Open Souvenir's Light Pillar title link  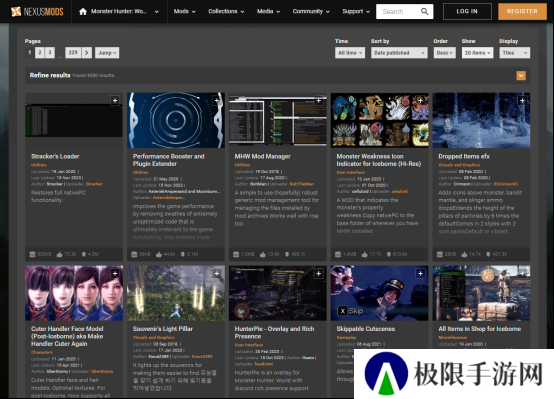[x=163, y=329]
